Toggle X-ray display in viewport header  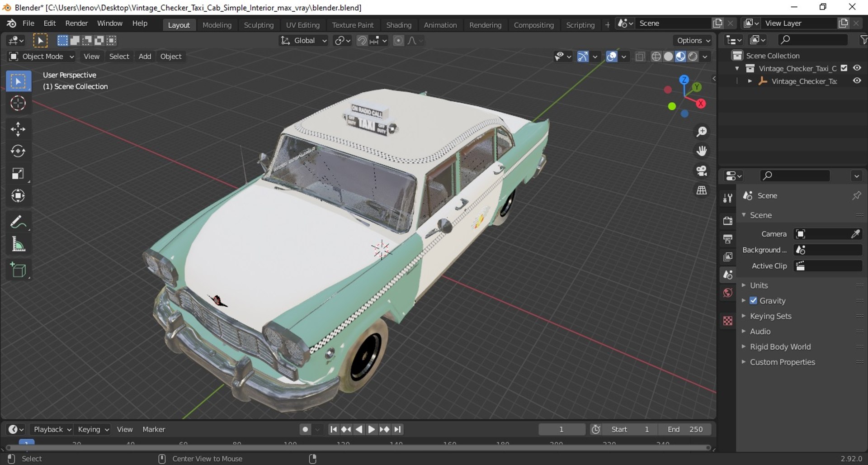point(640,57)
